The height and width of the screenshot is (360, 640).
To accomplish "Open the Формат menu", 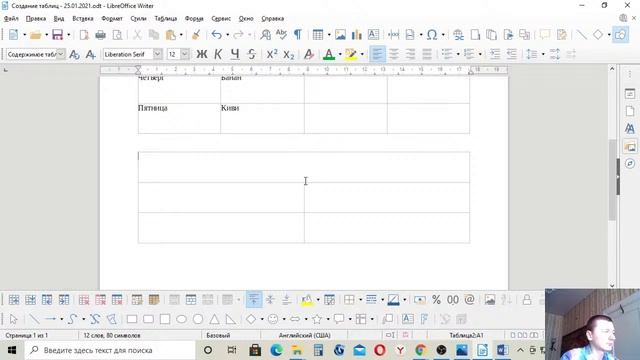I will pos(112,18).
